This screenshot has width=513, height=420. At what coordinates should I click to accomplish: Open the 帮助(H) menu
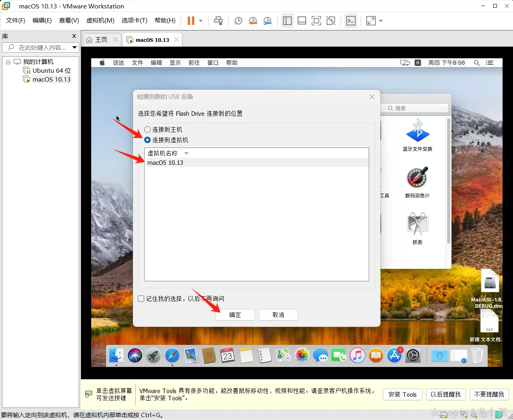coord(165,20)
